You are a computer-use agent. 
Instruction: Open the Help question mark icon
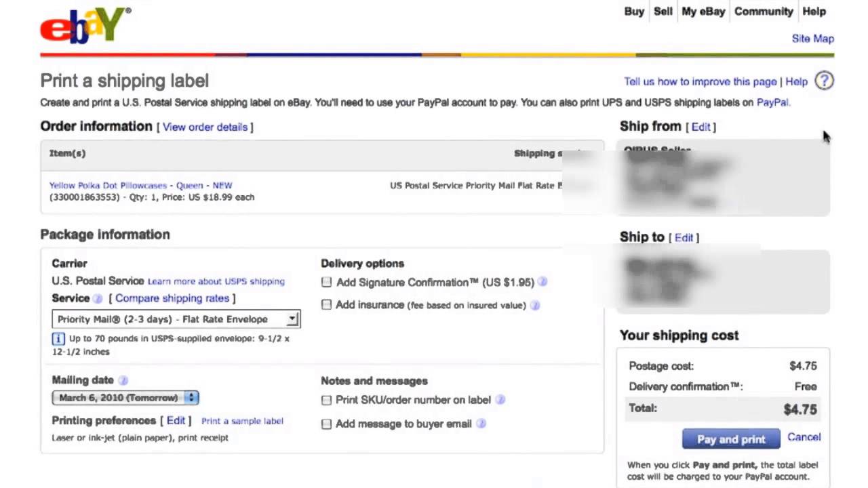(x=824, y=81)
